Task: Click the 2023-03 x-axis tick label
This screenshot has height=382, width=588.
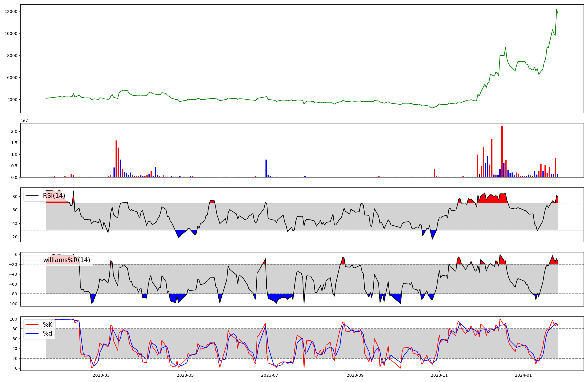Action: 101,375
